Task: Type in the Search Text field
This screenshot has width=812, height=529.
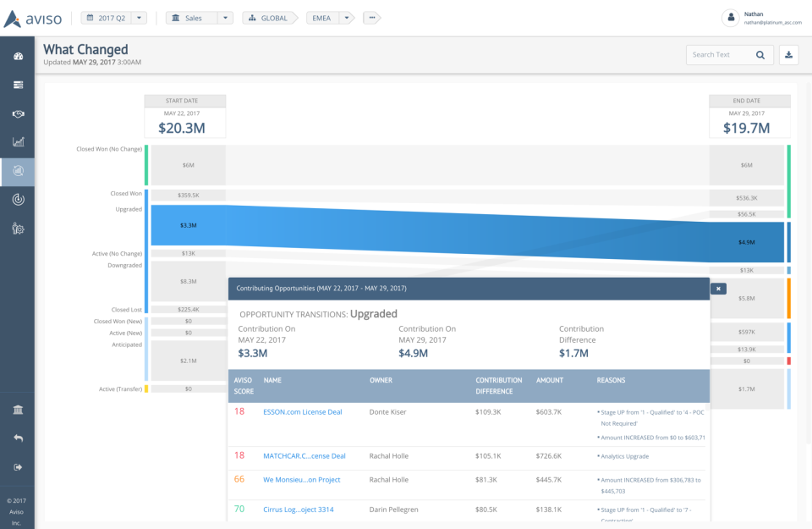Action: [719, 55]
